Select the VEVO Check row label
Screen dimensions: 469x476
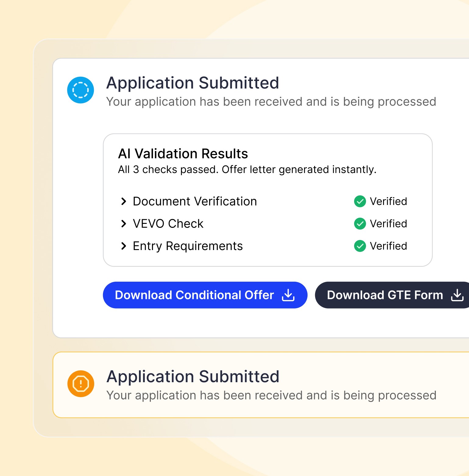pos(168,224)
